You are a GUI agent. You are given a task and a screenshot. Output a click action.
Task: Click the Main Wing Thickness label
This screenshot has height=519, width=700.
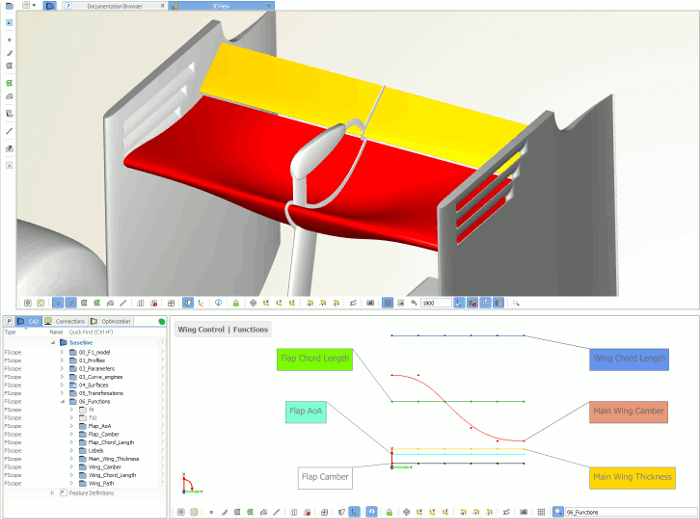632,478
